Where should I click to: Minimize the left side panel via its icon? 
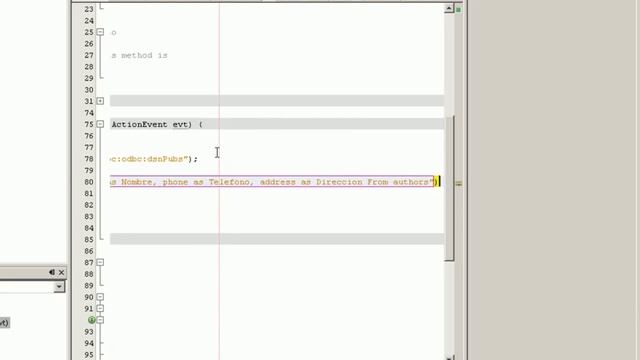[52, 272]
